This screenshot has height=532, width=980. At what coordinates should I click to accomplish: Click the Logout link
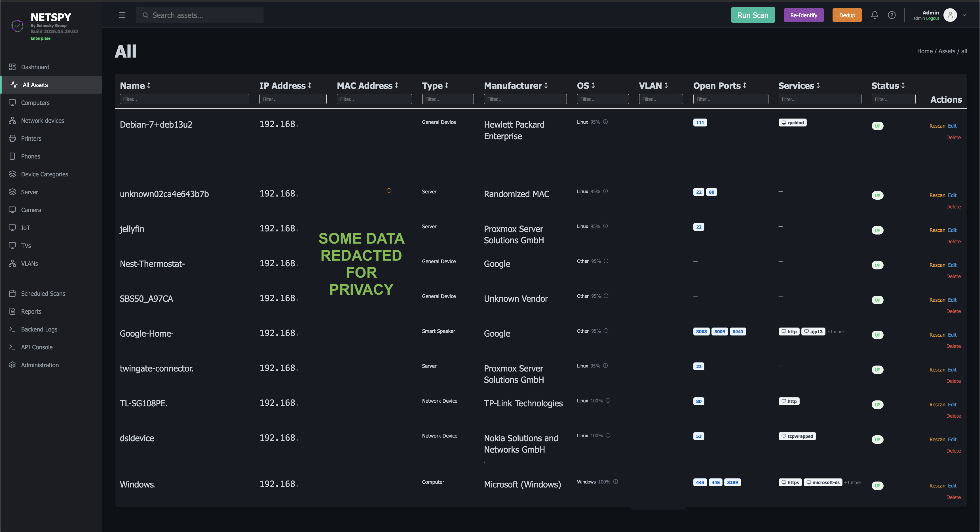(x=932, y=18)
